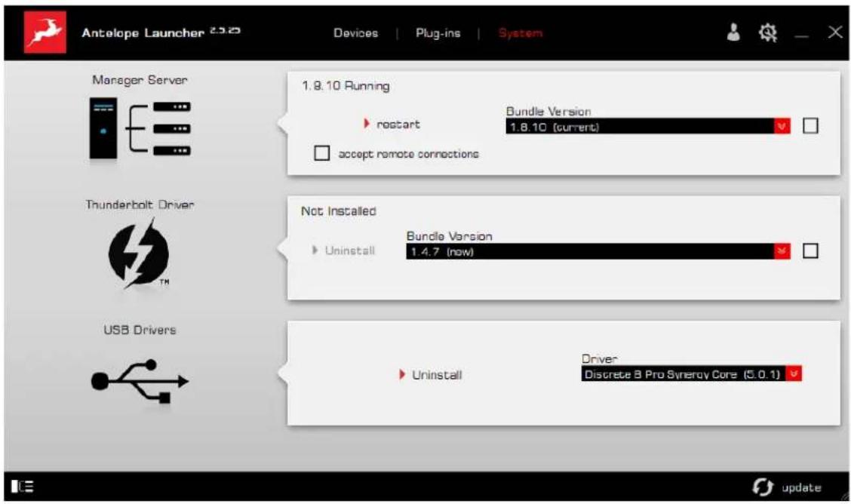Screen dimensions: 851x504
Task: Click the 'Not Installed' status text
Action: coord(338,211)
